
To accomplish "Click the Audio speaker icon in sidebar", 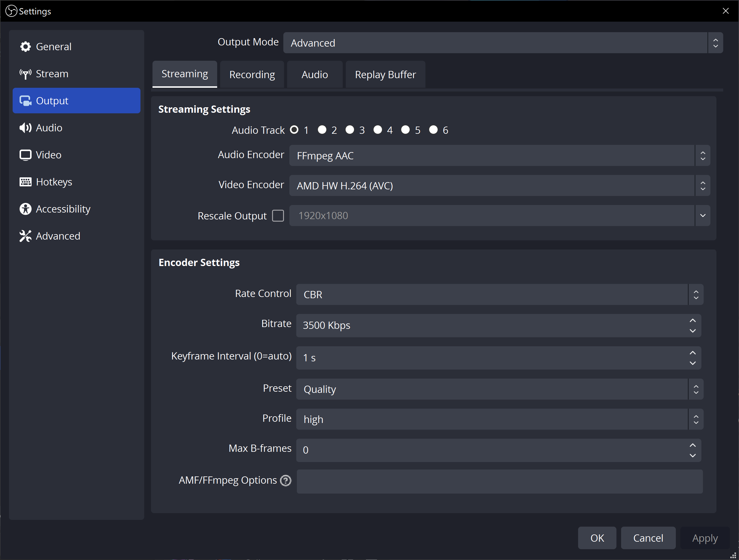I will pyautogui.click(x=25, y=128).
